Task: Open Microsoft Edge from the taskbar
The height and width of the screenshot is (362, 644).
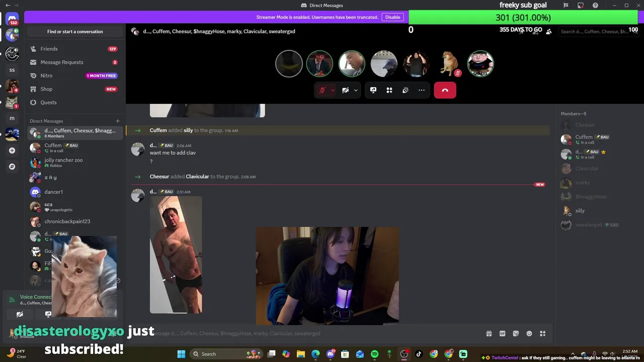Action: point(315,354)
